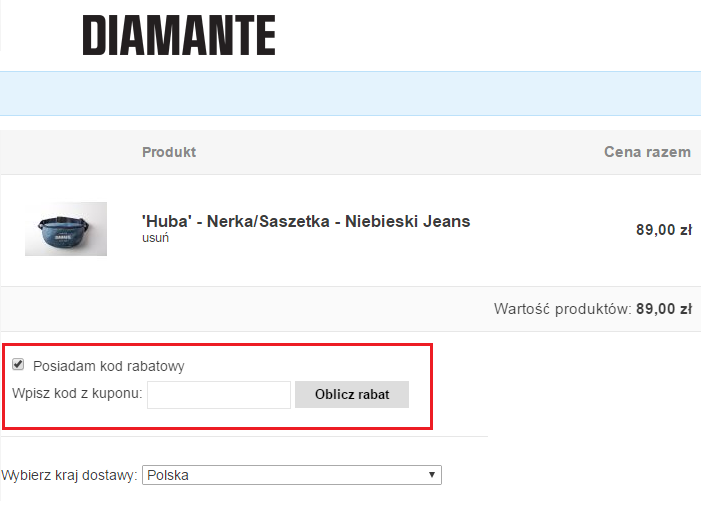This screenshot has width=701, height=516.
Task: Click the Wpisz kod z kuponu label
Action: click(x=77, y=393)
